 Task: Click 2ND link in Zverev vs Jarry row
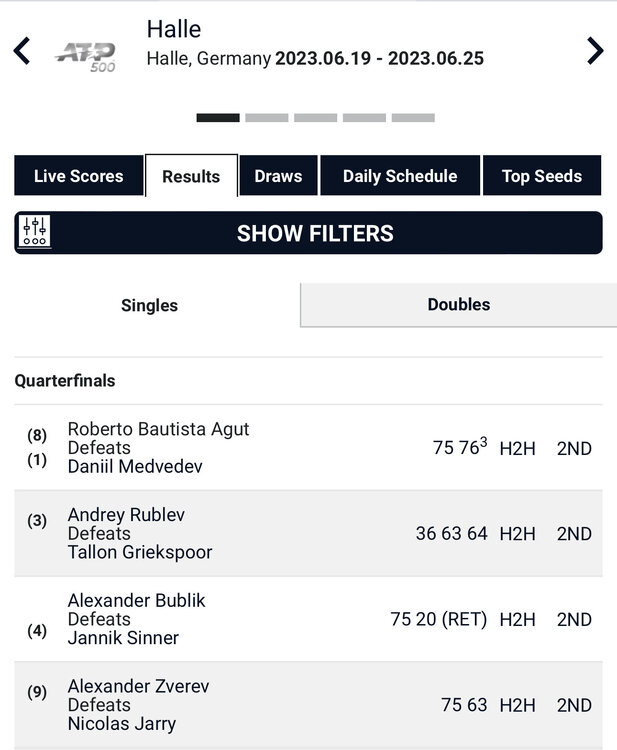coord(574,705)
